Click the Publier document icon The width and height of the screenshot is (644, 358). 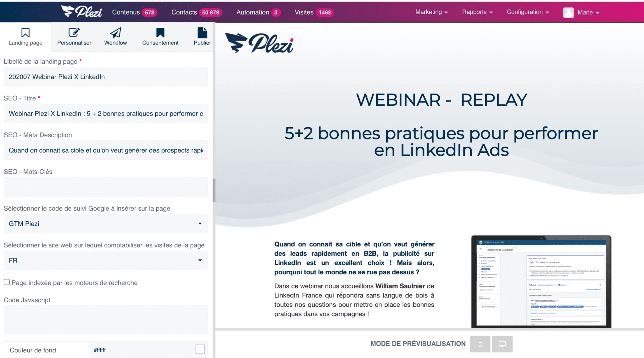[202, 32]
